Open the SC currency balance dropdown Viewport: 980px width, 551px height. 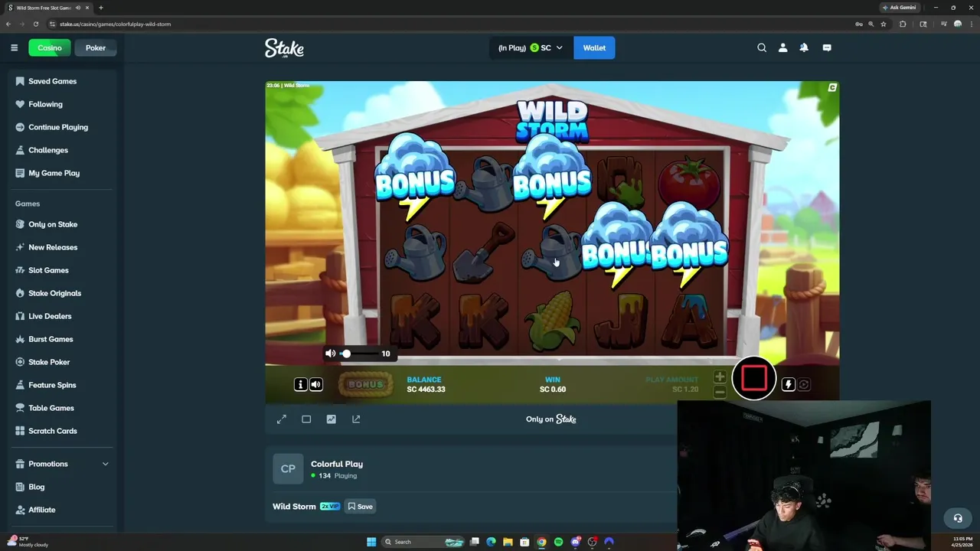tap(530, 47)
